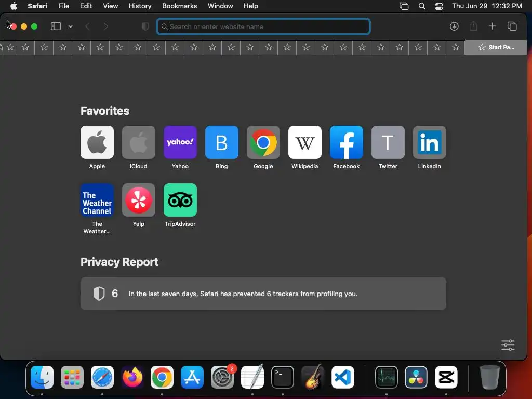Open the File menu

[63, 6]
